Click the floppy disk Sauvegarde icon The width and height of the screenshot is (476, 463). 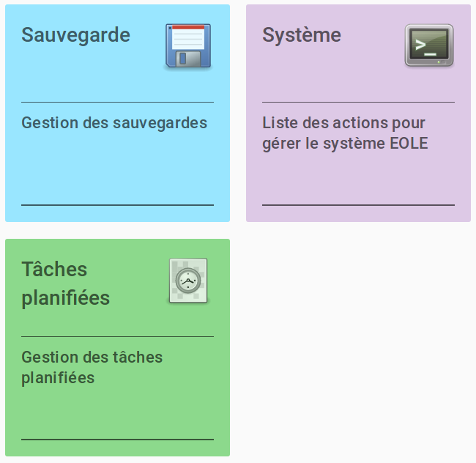click(x=188, y=45)
